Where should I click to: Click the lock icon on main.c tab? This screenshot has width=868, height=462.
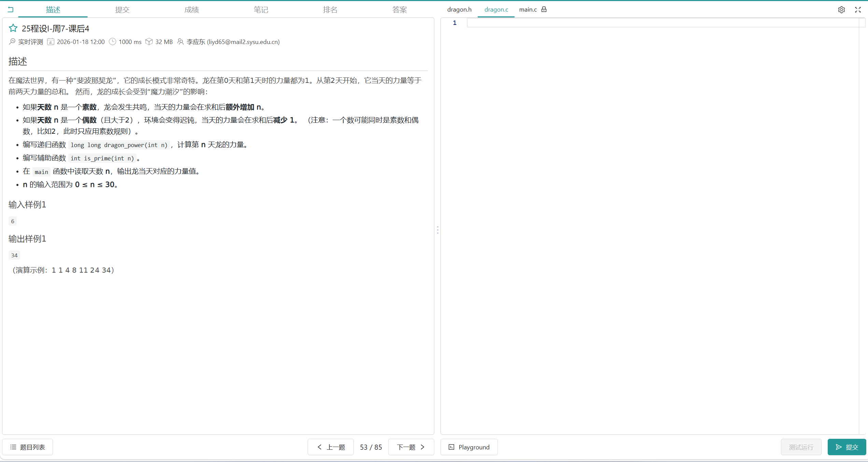(544, 9)
